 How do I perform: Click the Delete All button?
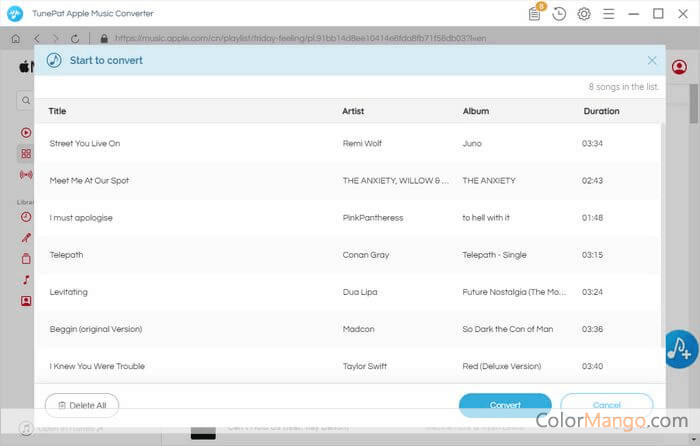point(82,405)
